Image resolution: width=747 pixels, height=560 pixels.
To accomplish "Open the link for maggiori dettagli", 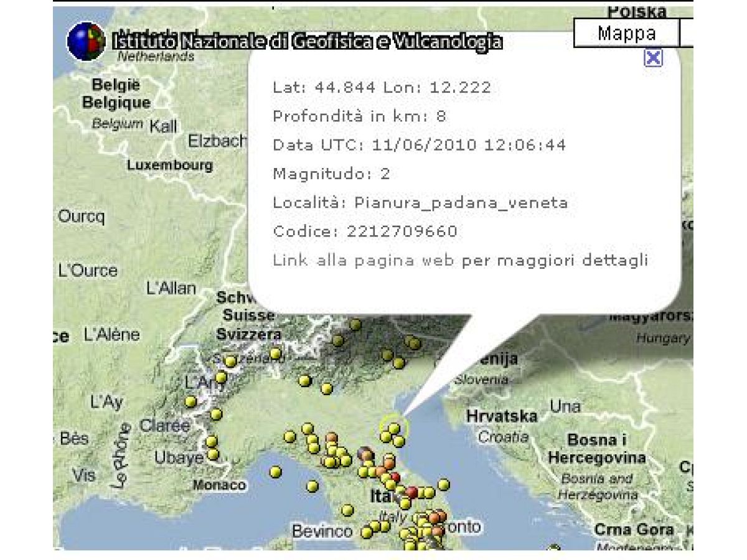I will coord(460,260).
